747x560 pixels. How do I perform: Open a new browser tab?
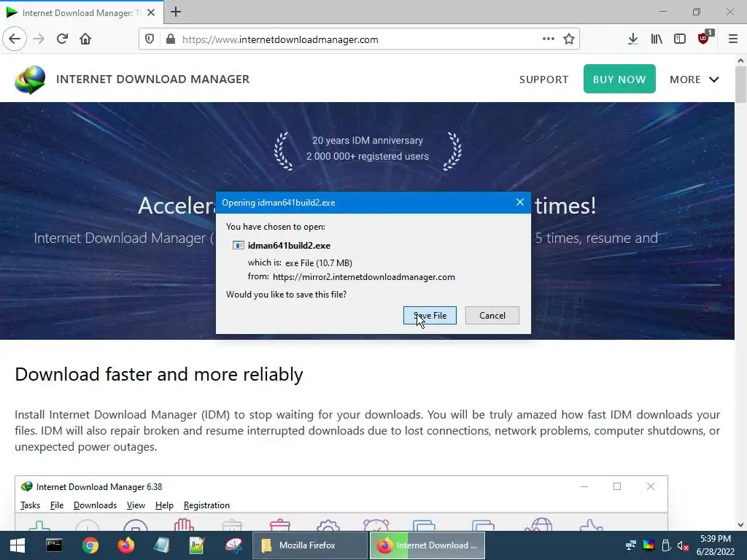[176, 12]
